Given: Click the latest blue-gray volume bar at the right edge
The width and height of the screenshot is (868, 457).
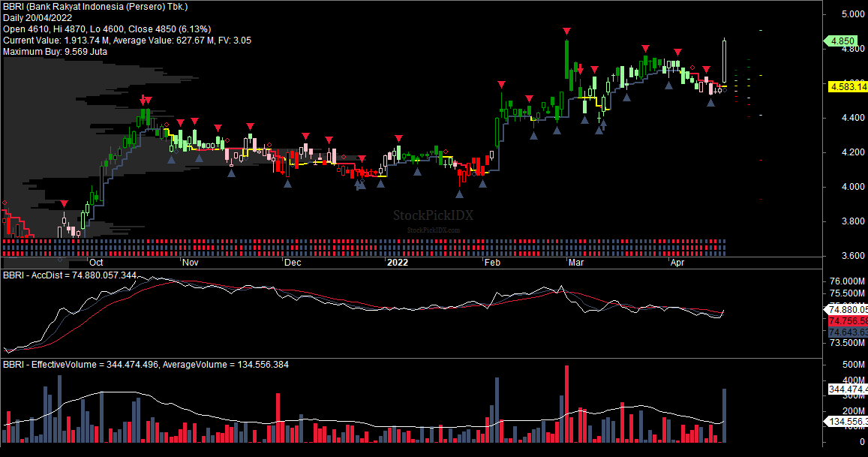Looking at the screenshot, I should pyautogui.click(x=725, y=416).
